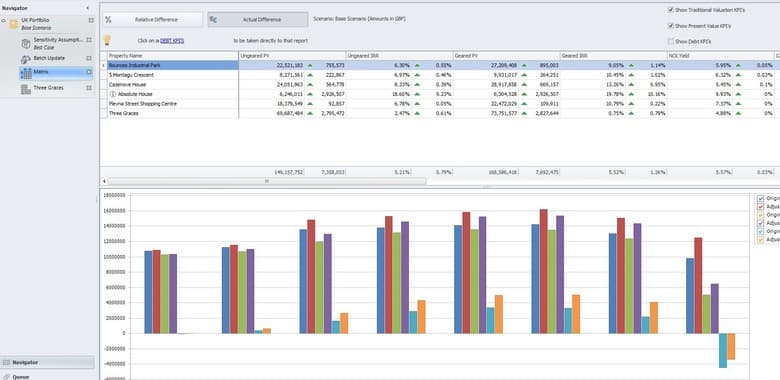
Task: Click Geared IRR column header
Action: click(x=613, y=56)
